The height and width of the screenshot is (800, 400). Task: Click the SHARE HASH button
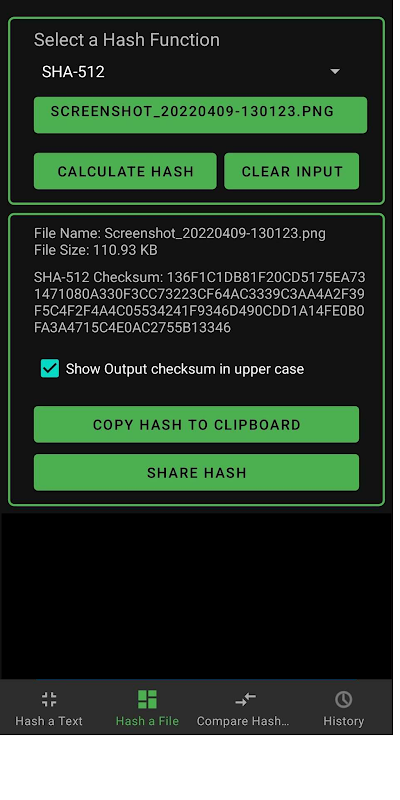point(196,472)
